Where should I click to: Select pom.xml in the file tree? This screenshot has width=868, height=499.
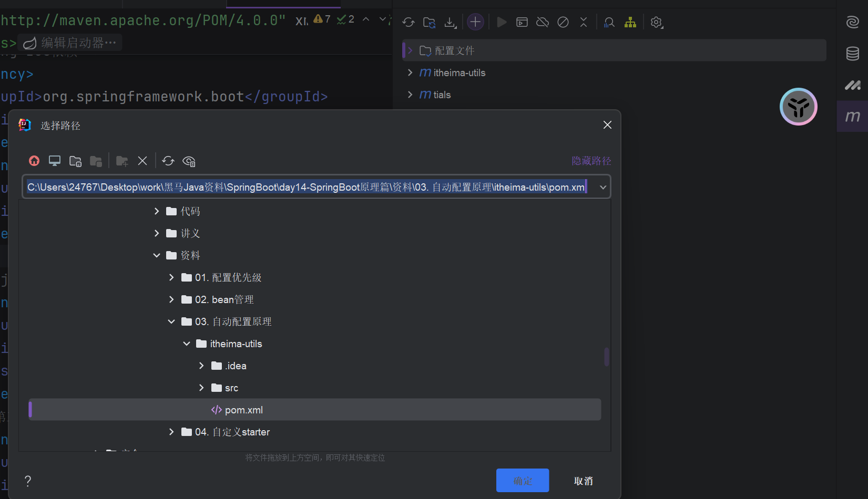tap(243, 410)
